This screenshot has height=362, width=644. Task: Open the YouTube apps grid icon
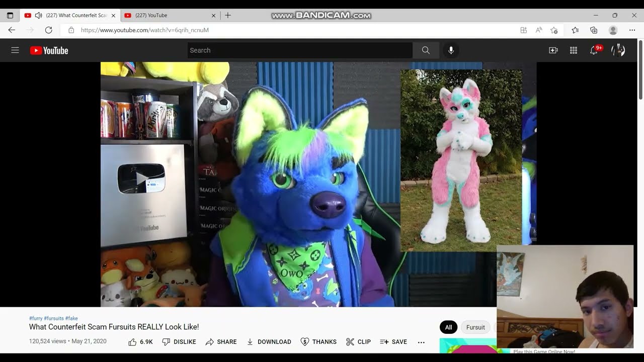point(573,50)
